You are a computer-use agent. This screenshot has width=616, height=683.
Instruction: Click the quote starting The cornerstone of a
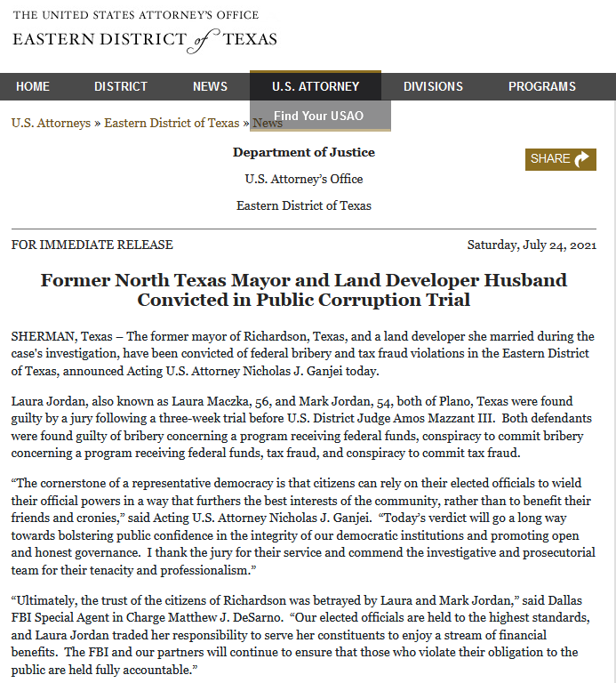pos(303,526)
